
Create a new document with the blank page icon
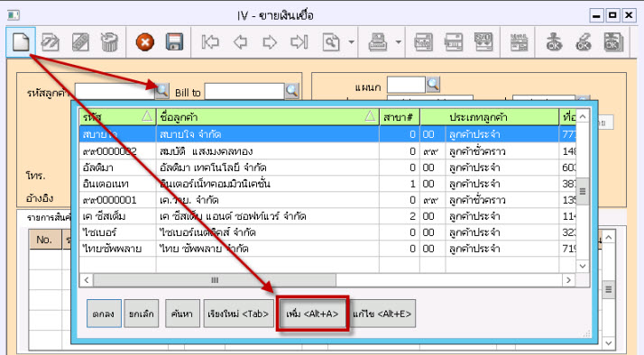21,41
